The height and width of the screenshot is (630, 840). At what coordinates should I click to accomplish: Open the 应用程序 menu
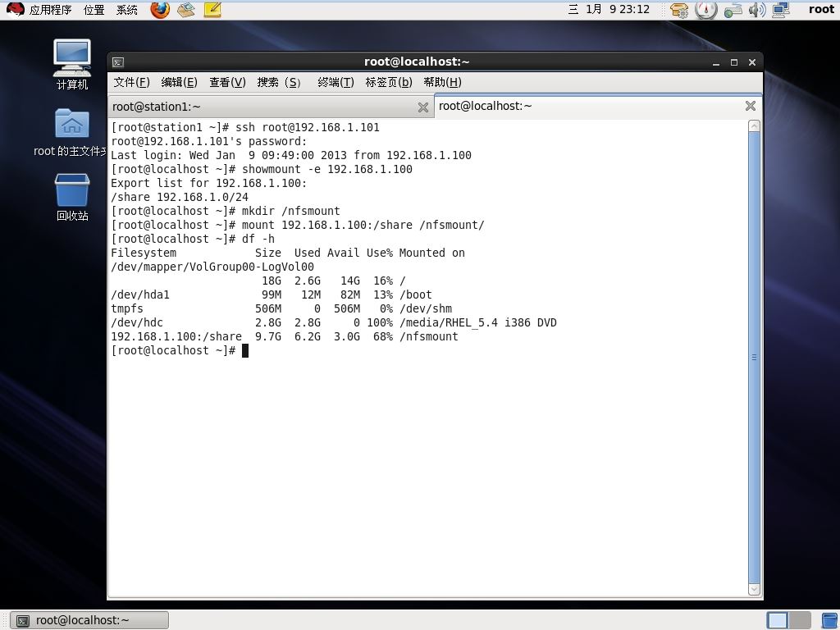50,10
